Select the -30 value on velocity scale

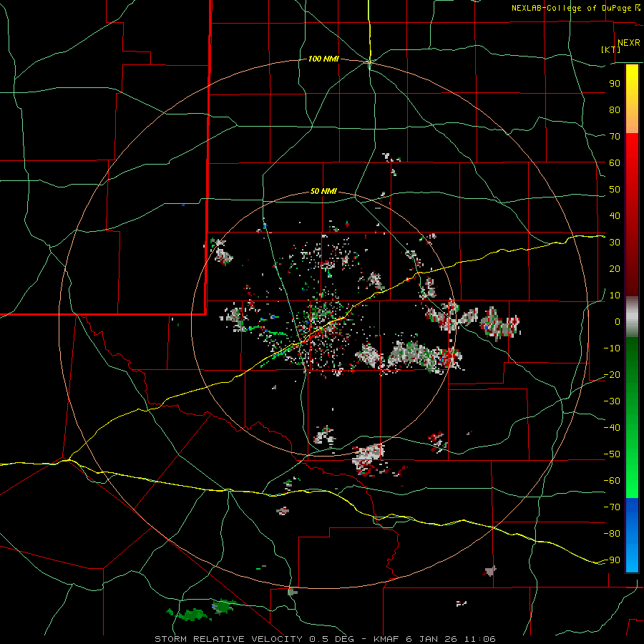click(612, 401)
